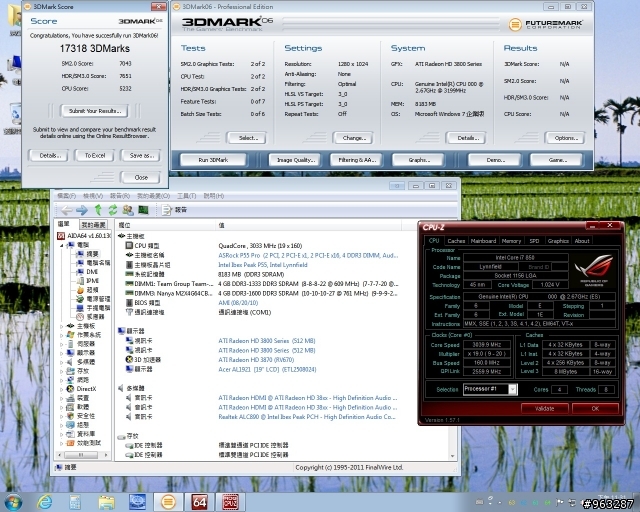
Task: Switch to the CPU-Z Mainboard tab
Action: (483, 241)
